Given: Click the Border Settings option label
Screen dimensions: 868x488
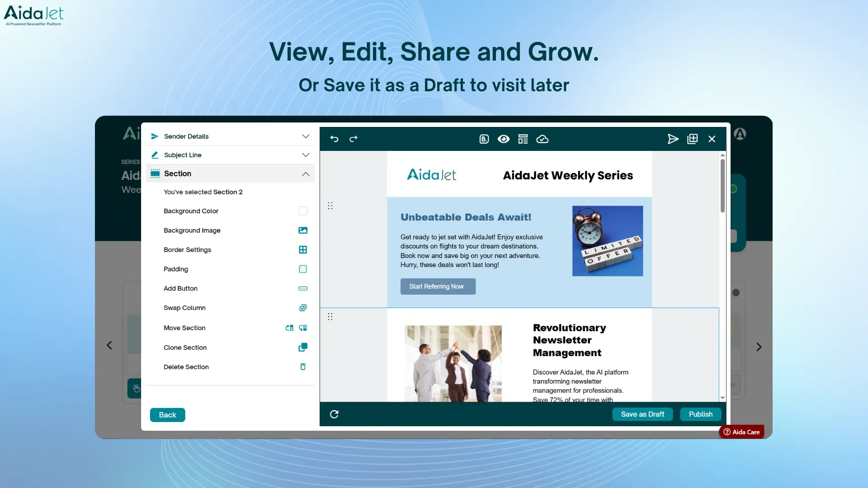Looking at the screenshot, I should click(187, 250).
